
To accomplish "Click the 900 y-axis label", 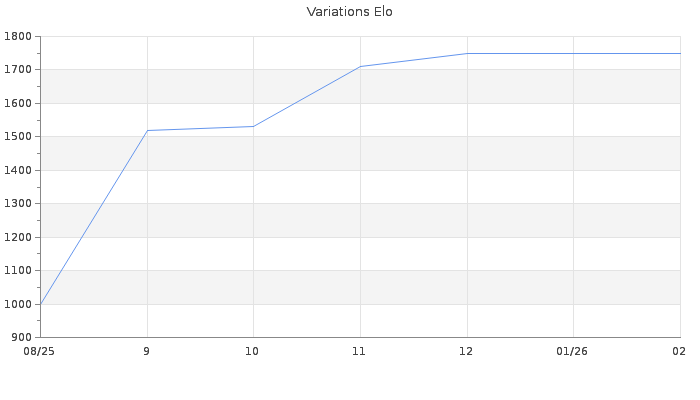I will pyautogui.click(x=21, y=337).
